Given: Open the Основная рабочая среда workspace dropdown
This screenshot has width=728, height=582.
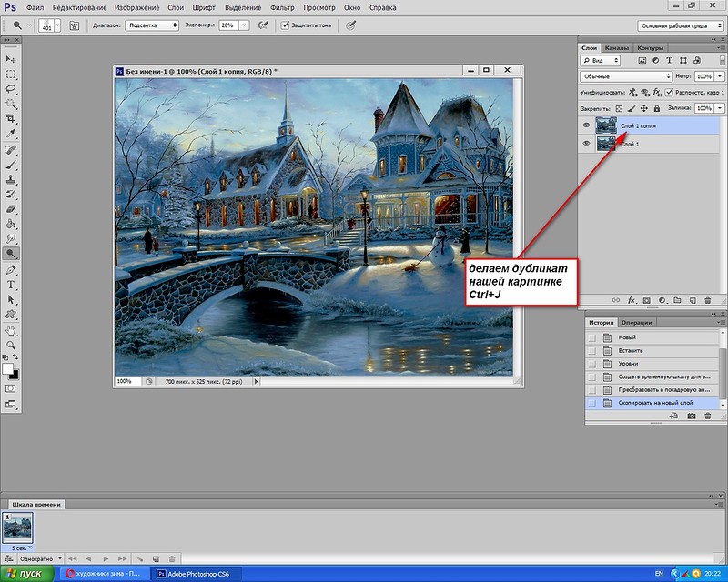Looking at the screenshot, I should tap(681, 25).
